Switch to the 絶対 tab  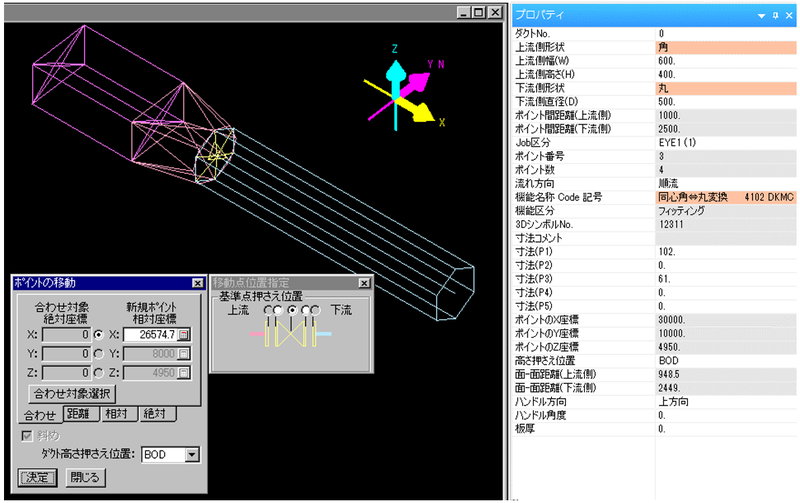click(x=157, y=413)
